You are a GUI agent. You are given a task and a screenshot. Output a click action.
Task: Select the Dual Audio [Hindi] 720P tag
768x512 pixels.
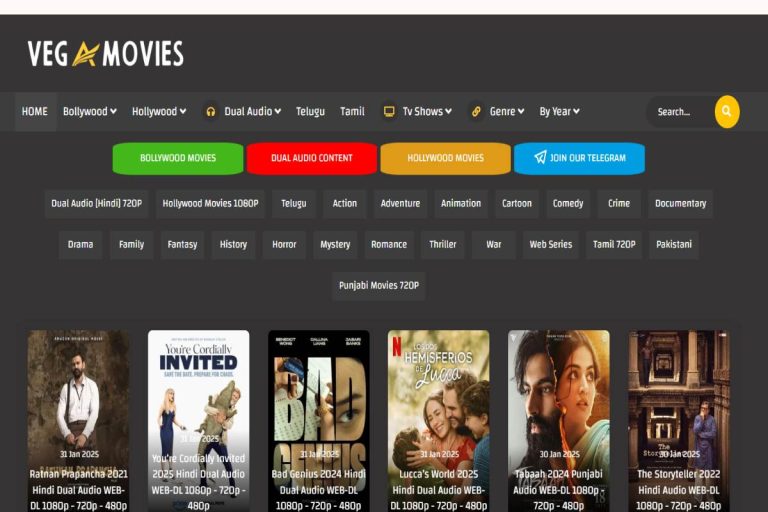coord(96,203)
